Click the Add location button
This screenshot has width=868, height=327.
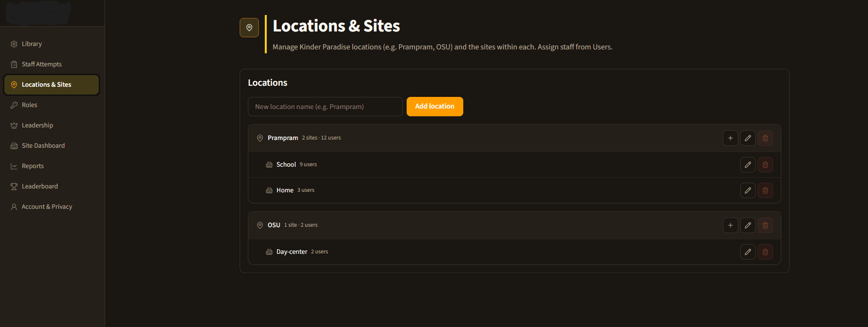(435, 107)
